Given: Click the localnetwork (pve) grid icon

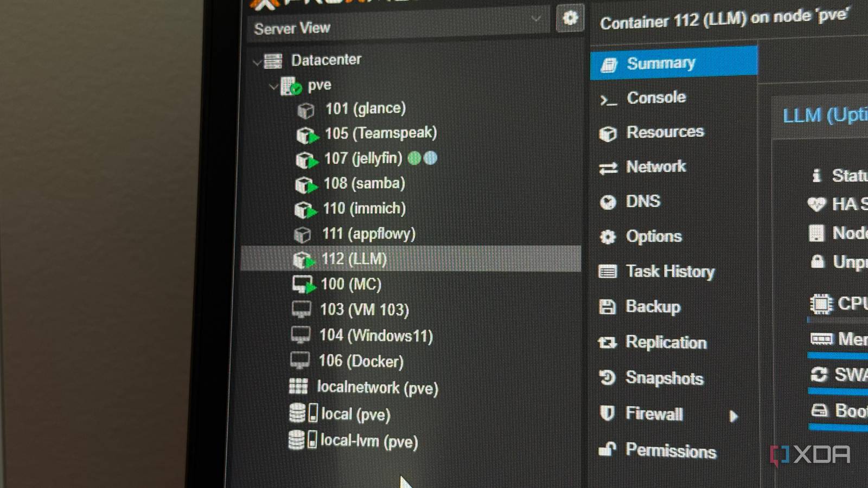Looking at the screenshot, I should [298, 386].
